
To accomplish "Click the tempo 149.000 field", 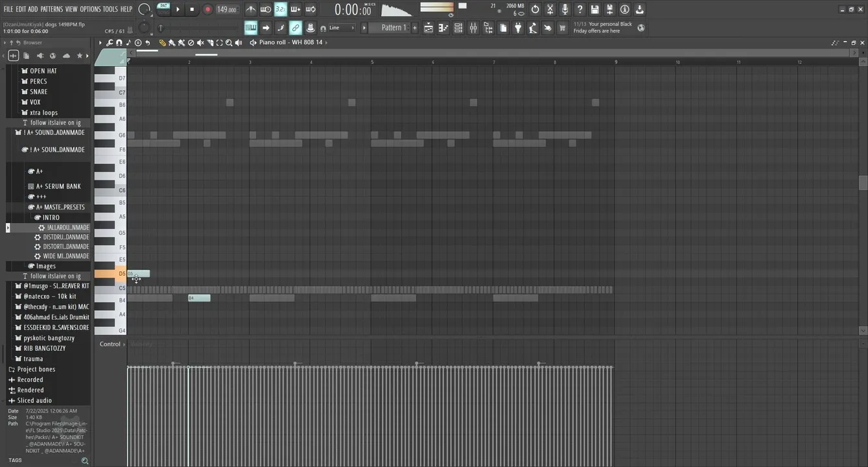I will (x=227, y=9).
